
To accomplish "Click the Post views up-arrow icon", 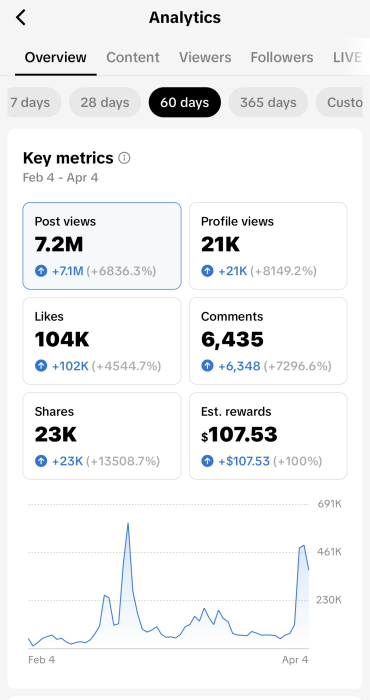I will pos(41,271).
